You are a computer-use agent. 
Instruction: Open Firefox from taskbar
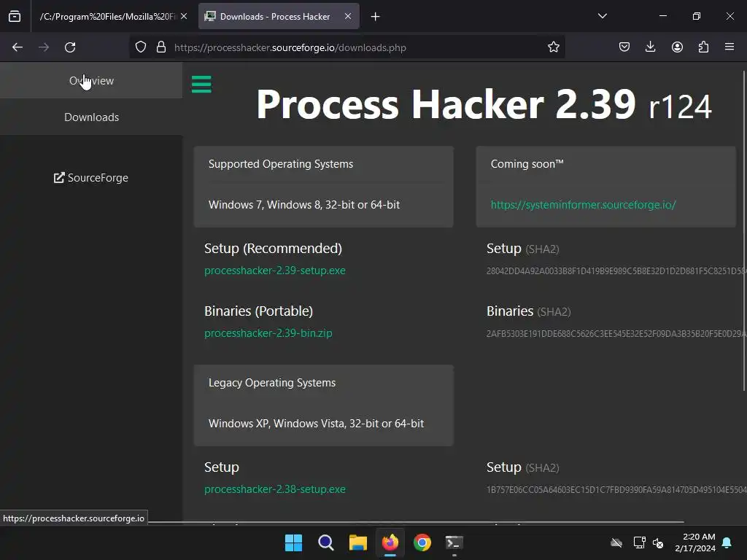(x=390, y=542)
